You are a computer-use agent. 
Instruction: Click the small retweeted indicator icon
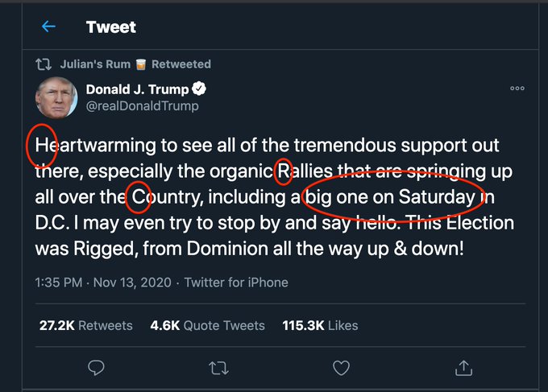click(x=45, y=64)
